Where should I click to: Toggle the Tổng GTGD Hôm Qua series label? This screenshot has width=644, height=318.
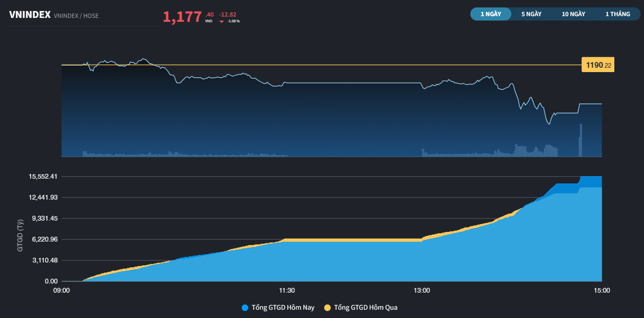coord(366,308)
